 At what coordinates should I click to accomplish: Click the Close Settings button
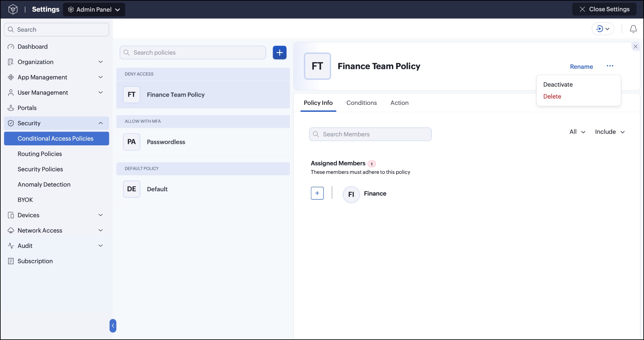click(604, 9)
